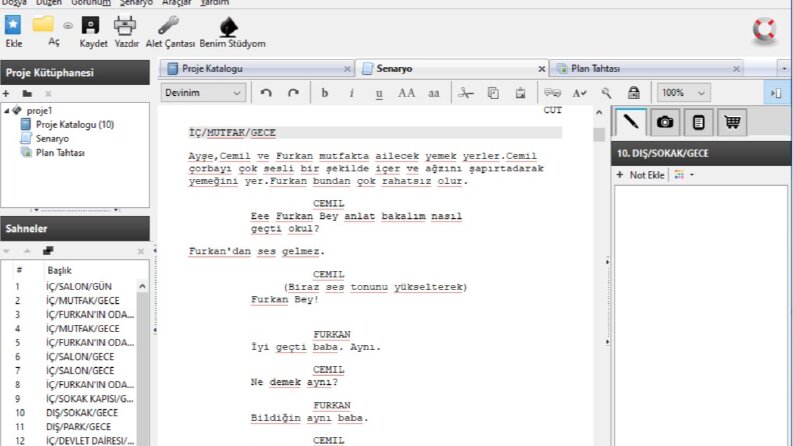Select the shopping cart tab
The image size is (793, 446).
coord(732,122)
